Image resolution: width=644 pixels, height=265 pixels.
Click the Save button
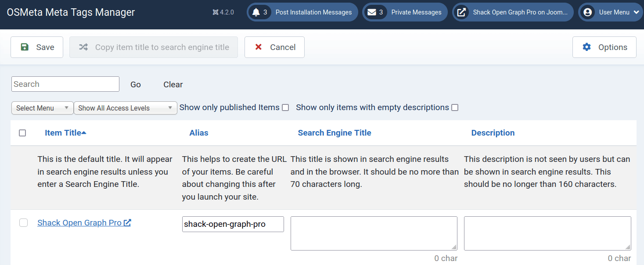point(37,47)
